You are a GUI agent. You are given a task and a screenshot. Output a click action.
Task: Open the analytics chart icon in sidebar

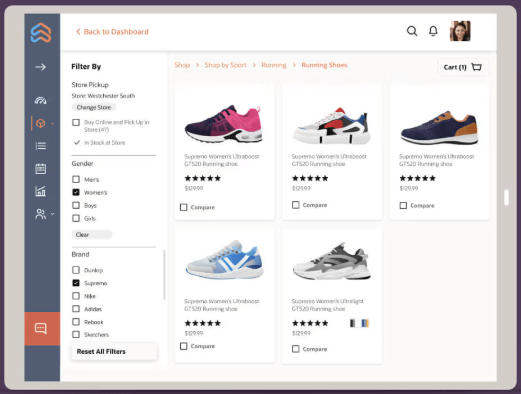pyautogui.click(x=41, y=191)
